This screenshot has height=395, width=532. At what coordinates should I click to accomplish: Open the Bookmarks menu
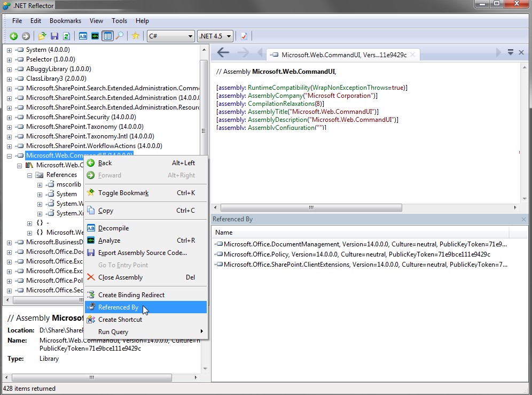pyautogui.click(x=66, y=21)
